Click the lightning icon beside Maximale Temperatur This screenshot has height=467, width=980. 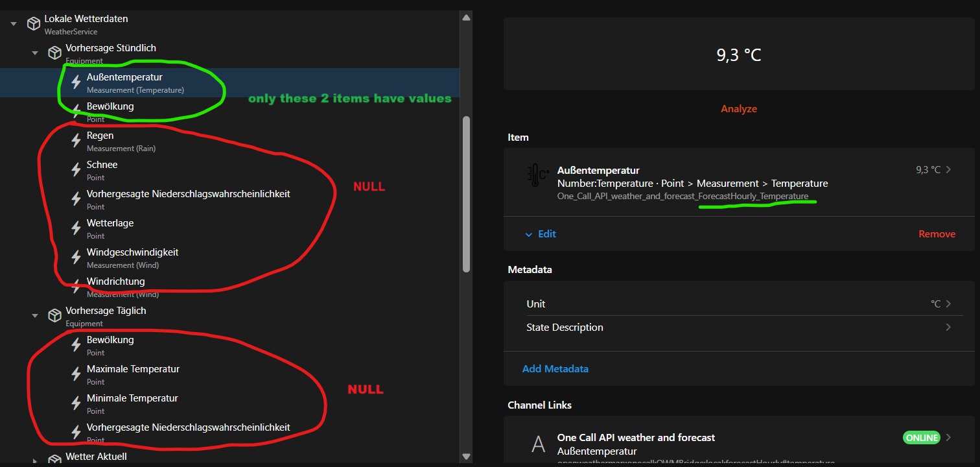(76, 374)
